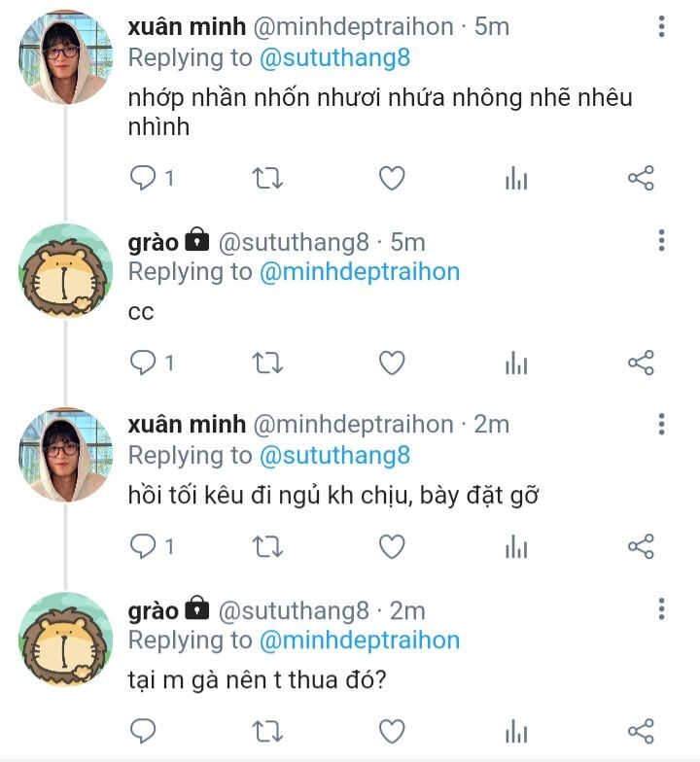Reply to xuân minh's first tweet

point(143,178)
